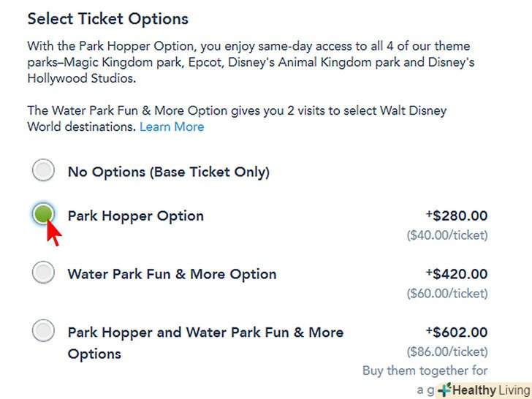Open the Learn More link
The height and width of the screenshot is (399, 532).
(x=172, y=126)
